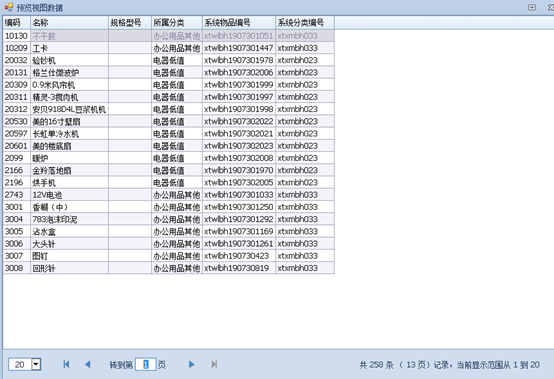Click code cell 3007
Screen dimensions: 554x379
coord(17,256)
